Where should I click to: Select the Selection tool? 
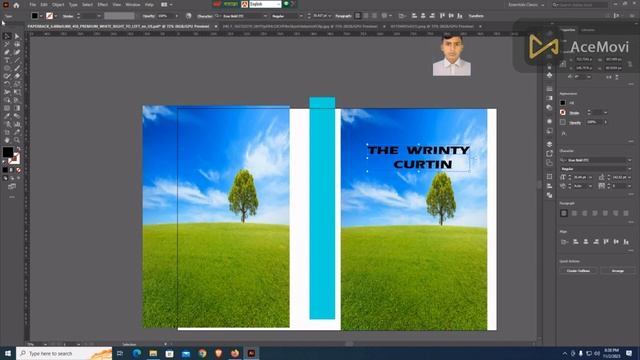(7, 36)
